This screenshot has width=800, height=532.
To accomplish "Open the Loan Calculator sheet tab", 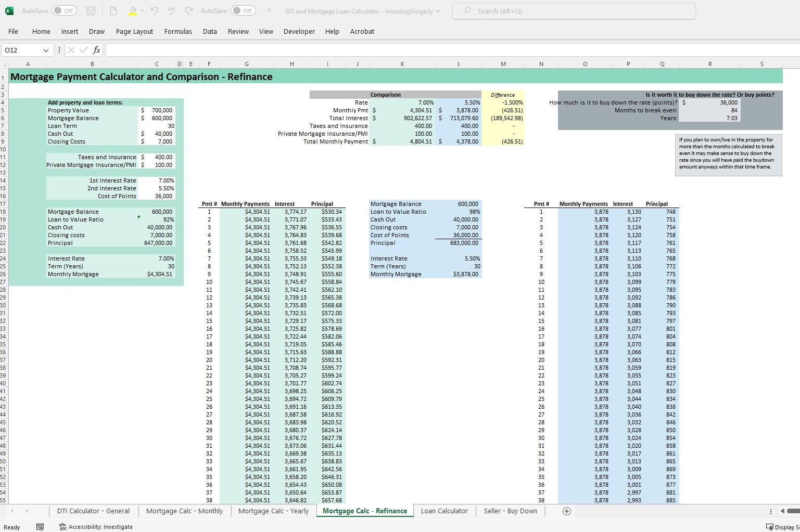I will point(444,511).
